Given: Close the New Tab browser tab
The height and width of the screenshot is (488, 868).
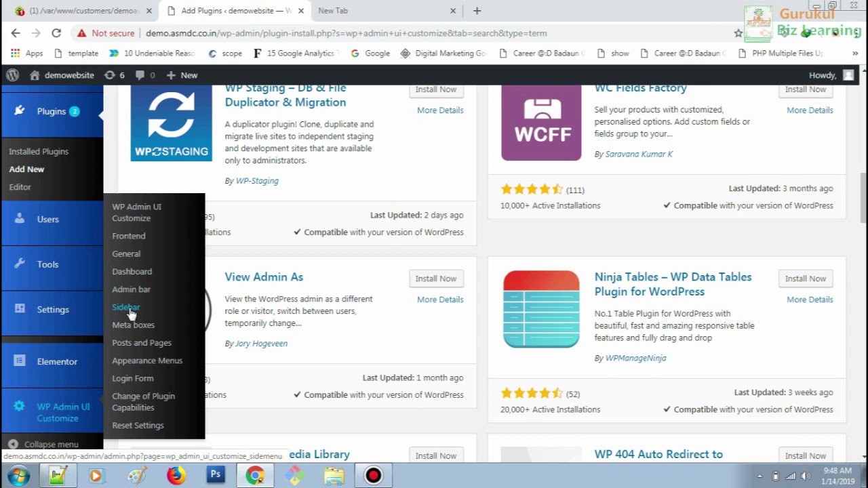Looking at the screenshot, I should click(x=453, y=11).
